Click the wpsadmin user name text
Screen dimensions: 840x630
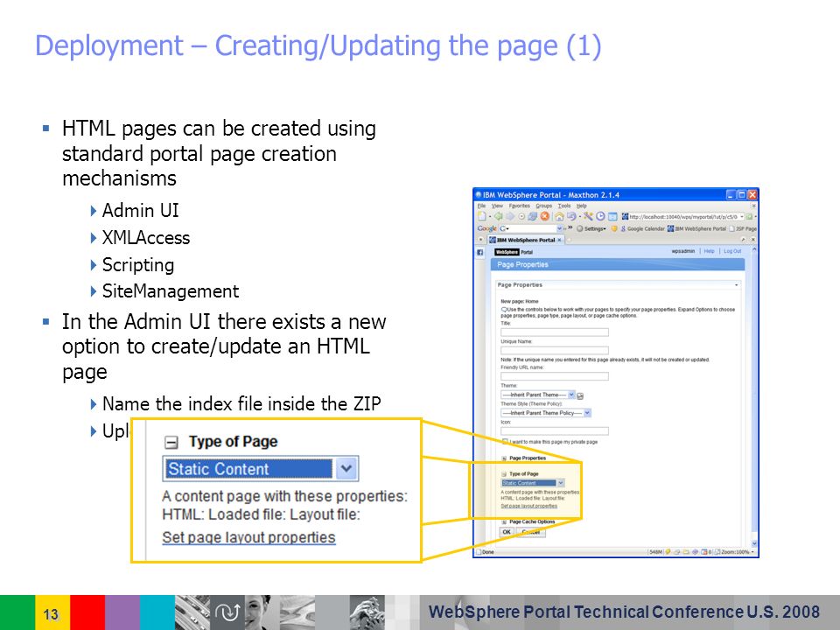[683, 251]
